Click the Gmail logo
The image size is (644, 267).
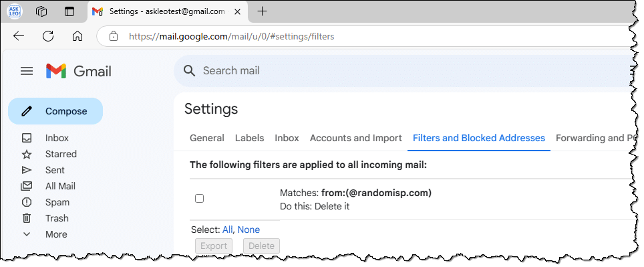click(78, 71)
